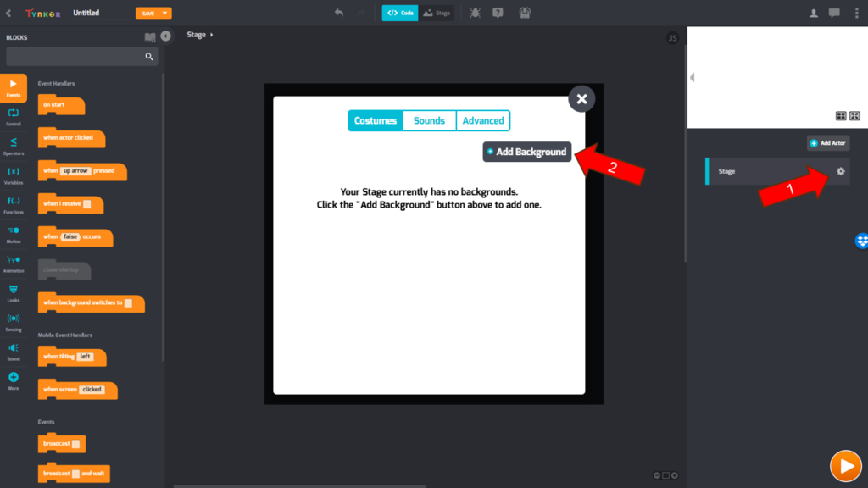Toggle the JS code view button
Viewport: 868px width, 488px height.
click(672, 38)
